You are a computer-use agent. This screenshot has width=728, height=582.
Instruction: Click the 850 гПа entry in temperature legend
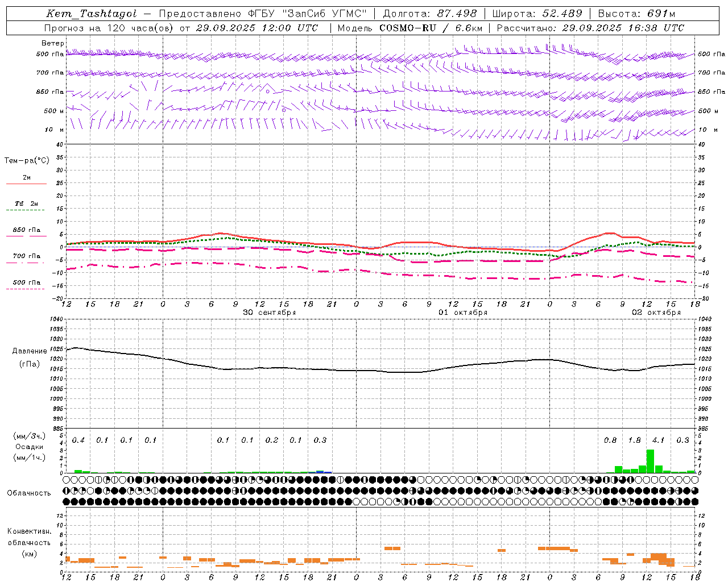point(27,230)
